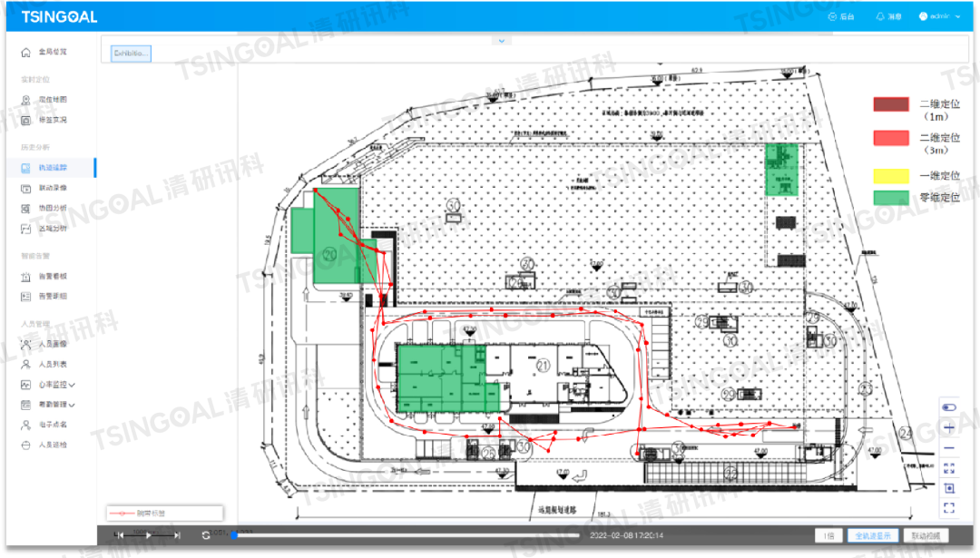The image size is (980, 558).
Task: Click the zoom out minus icon
Action: 949,448
